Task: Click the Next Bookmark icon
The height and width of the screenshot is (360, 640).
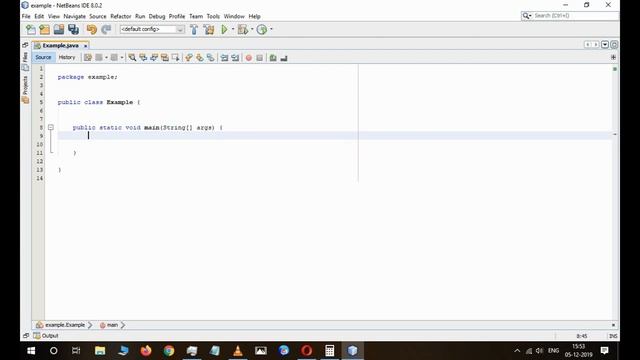Action: coord(200,58)
